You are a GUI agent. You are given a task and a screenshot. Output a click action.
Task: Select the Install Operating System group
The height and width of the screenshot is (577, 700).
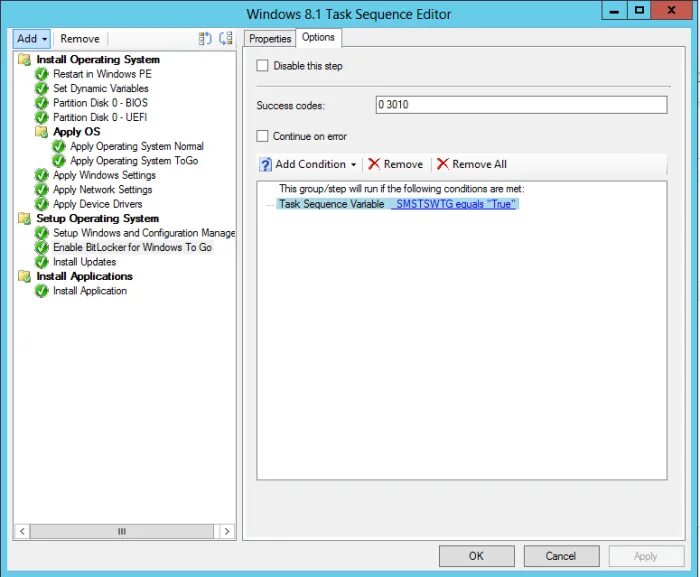98,59
